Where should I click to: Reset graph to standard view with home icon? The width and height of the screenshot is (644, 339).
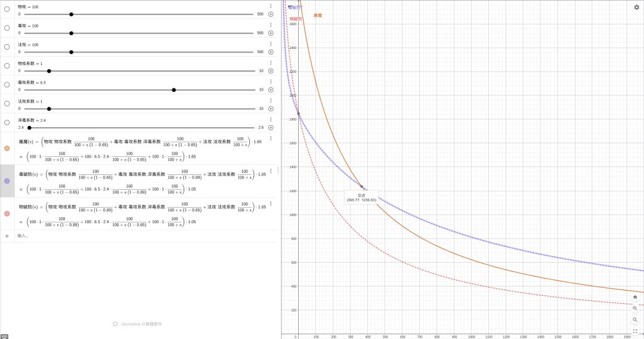[x=635, y=297]
